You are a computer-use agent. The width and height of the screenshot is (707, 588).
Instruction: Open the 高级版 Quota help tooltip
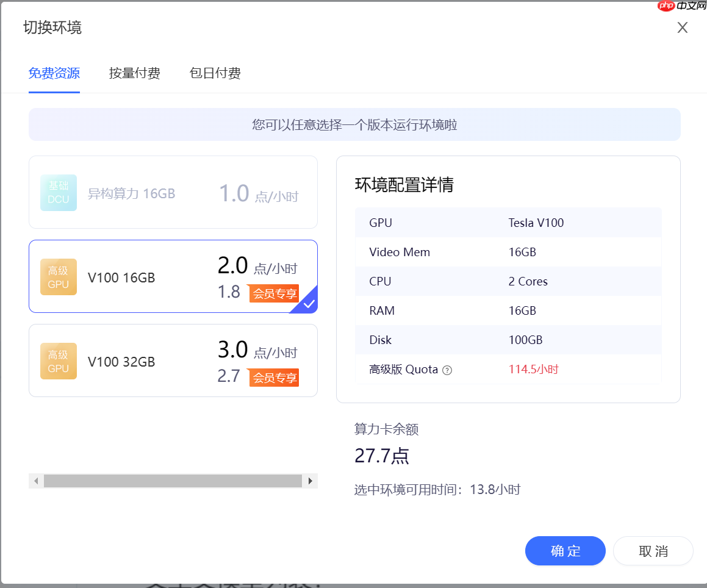point(447,370)
